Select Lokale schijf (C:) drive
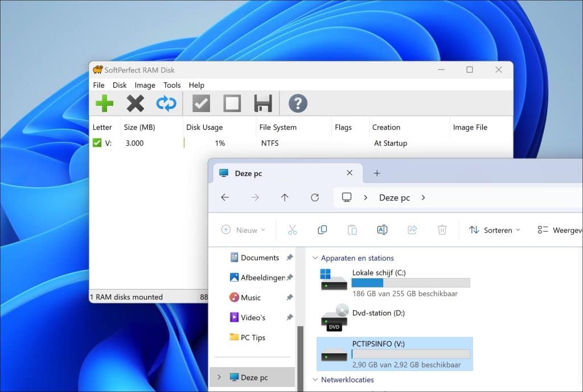Image resolution: width=583 pixels, height=392 pixels. pos(395,283)
